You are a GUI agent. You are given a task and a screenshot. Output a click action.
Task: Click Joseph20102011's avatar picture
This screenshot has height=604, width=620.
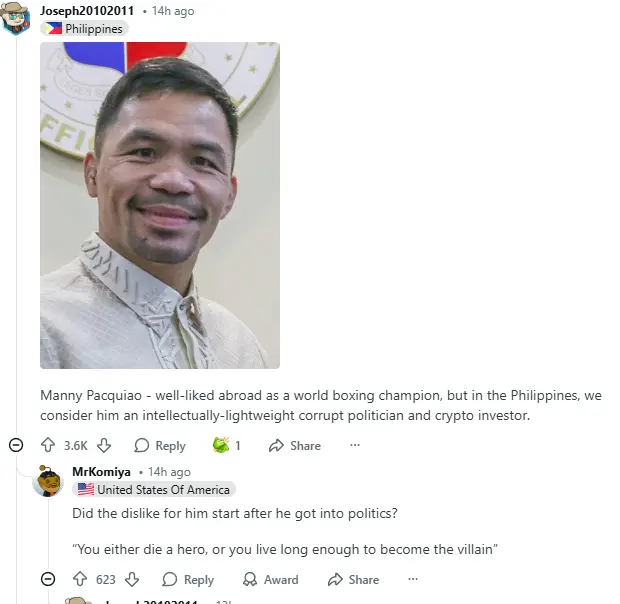(15, 18)
